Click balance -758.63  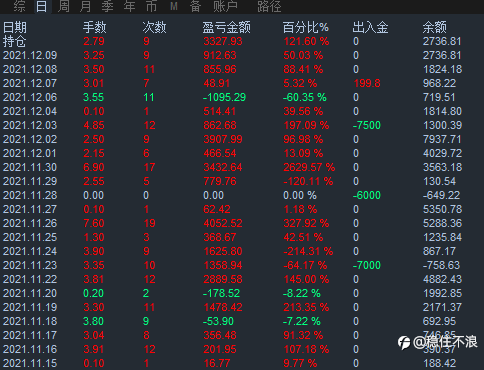click(x=441, y=265)
